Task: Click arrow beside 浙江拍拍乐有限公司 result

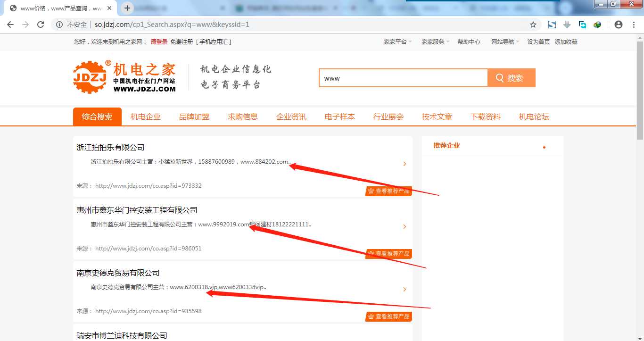Action: tap(405, 164)
